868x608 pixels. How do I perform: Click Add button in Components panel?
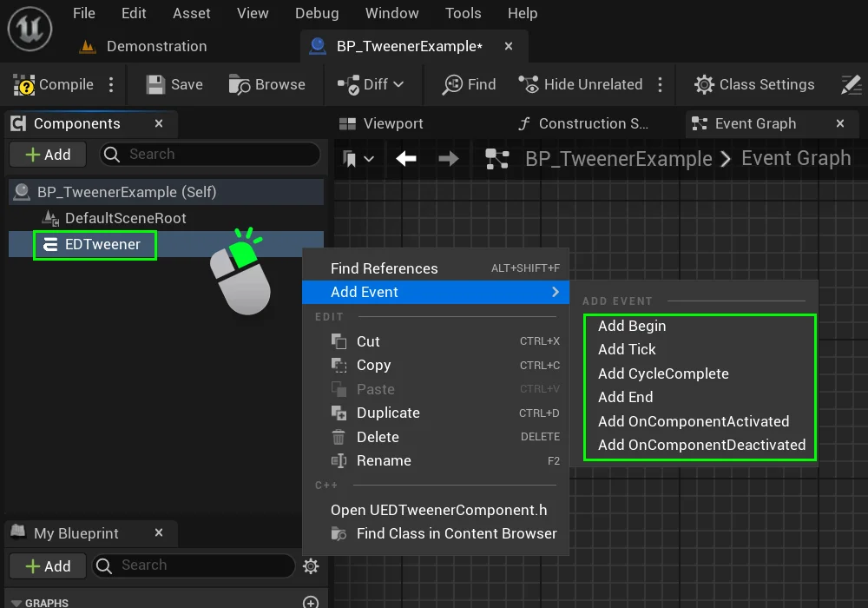tap(48, 155)
